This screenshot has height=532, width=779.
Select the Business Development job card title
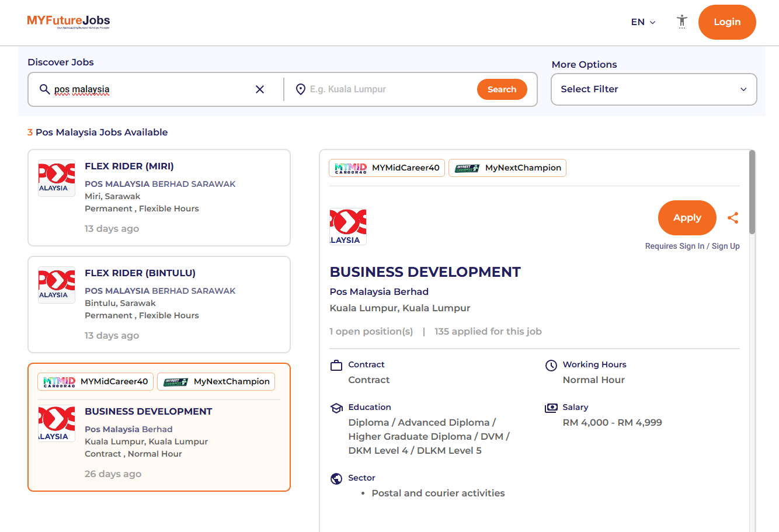coord(148,411)
